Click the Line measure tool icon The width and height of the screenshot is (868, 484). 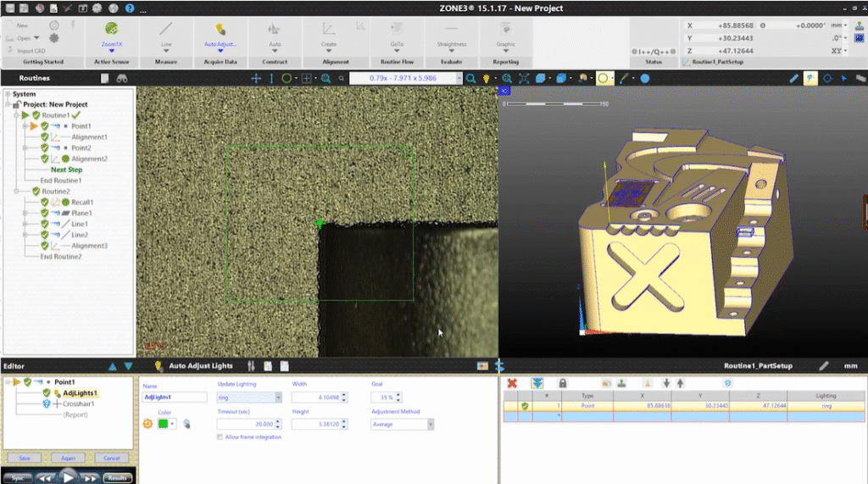[x=166, y=30]
